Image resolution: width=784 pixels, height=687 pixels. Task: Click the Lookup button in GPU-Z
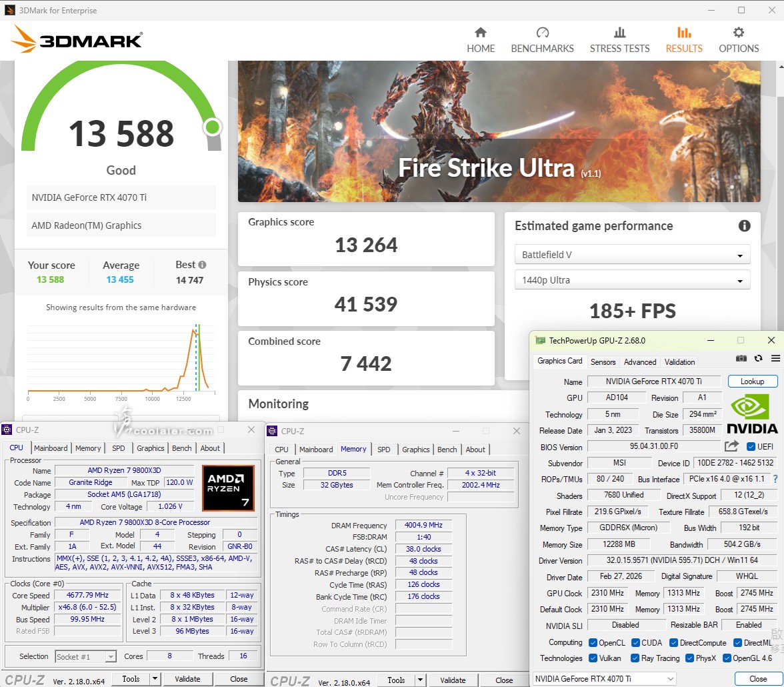752,382
